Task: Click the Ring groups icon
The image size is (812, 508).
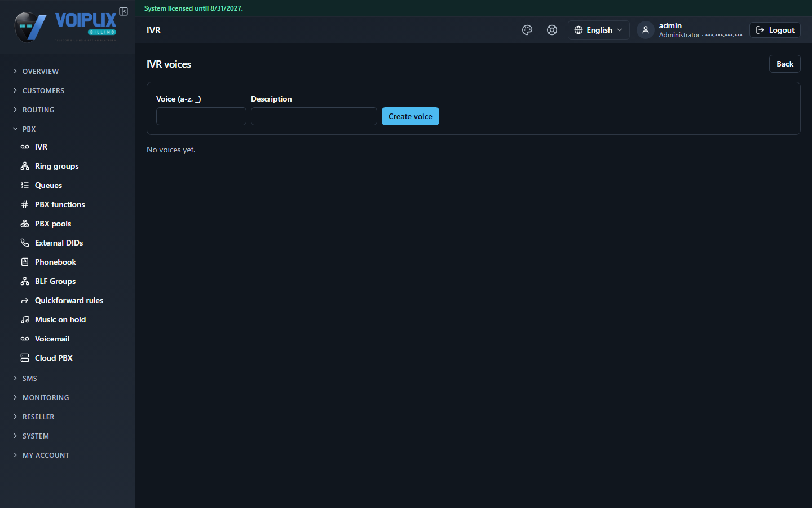Action: pos(25,166)
